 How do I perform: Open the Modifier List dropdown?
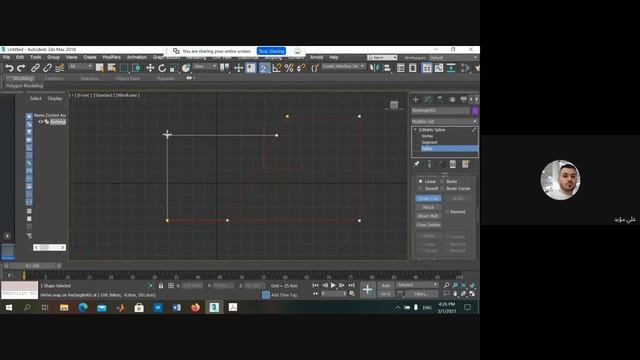coord(444,122)
